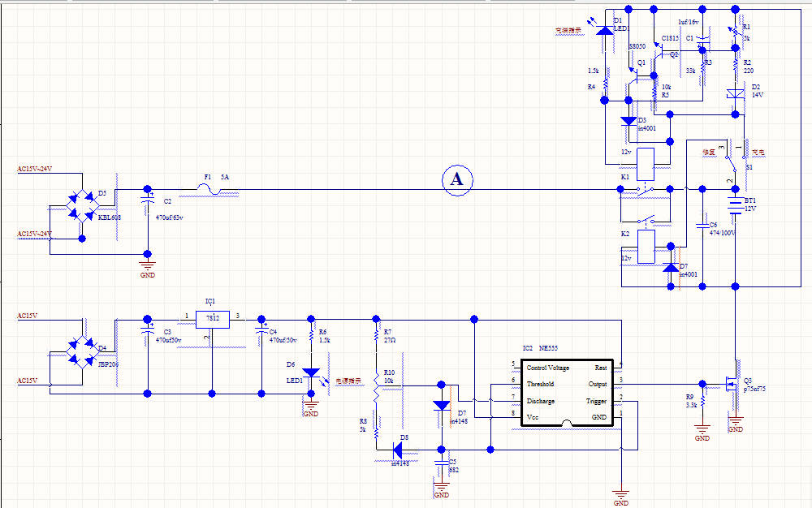Screen dimensions: 812x508
Task: Select the D5 KBL608 bridge rectifier
Action: click(81, 205)
